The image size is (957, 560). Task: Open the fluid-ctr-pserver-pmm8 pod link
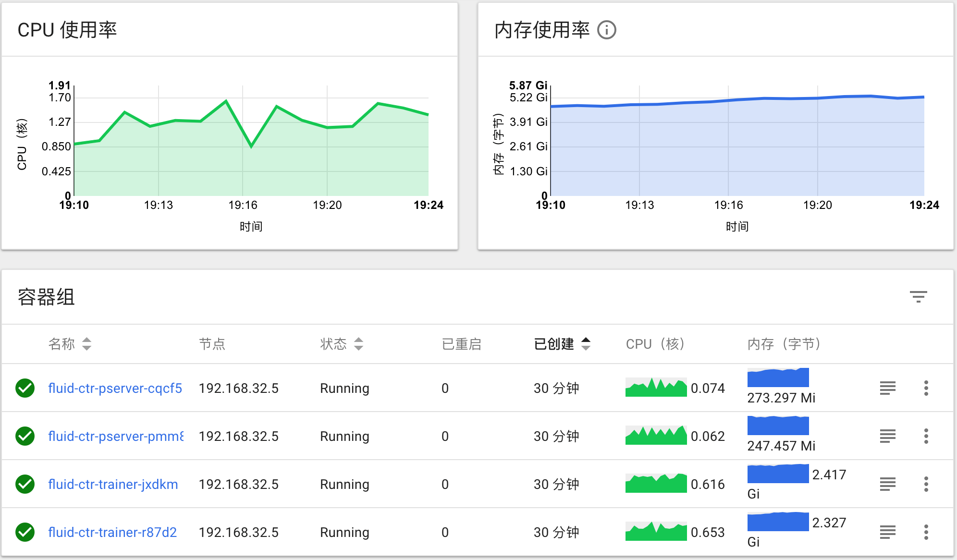click(x=116, y=436)
